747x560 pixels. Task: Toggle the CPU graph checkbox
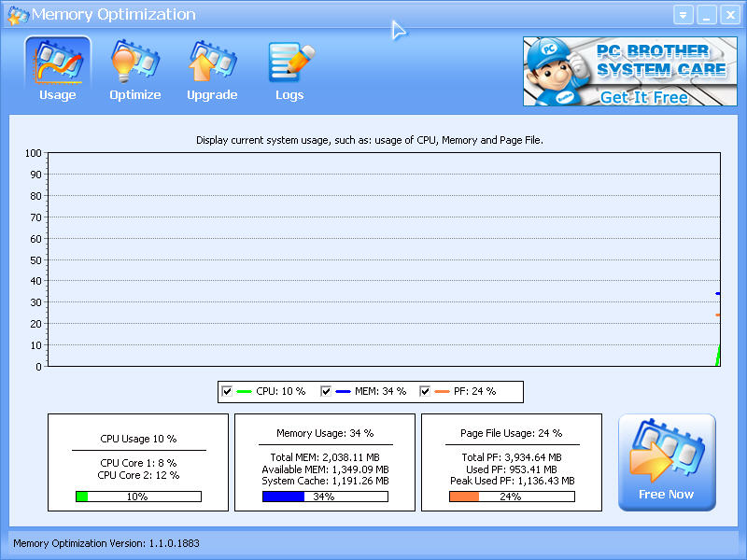[226, 391]
